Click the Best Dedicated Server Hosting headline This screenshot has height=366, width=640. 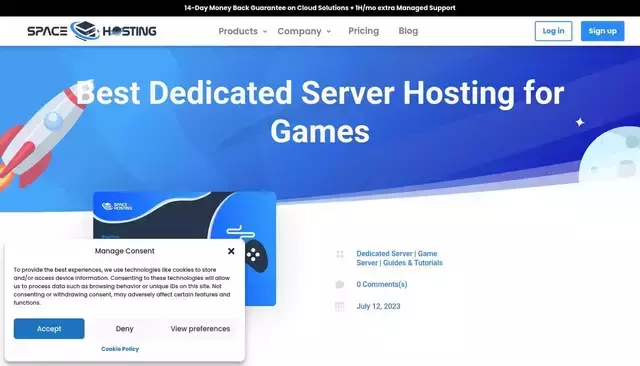coord(320,112)
